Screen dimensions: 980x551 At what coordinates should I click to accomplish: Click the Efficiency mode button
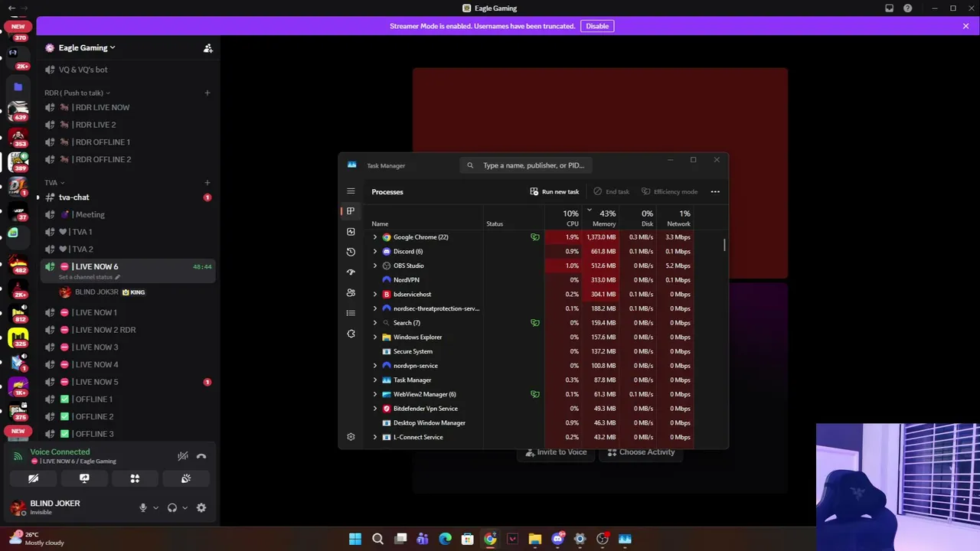670,191
